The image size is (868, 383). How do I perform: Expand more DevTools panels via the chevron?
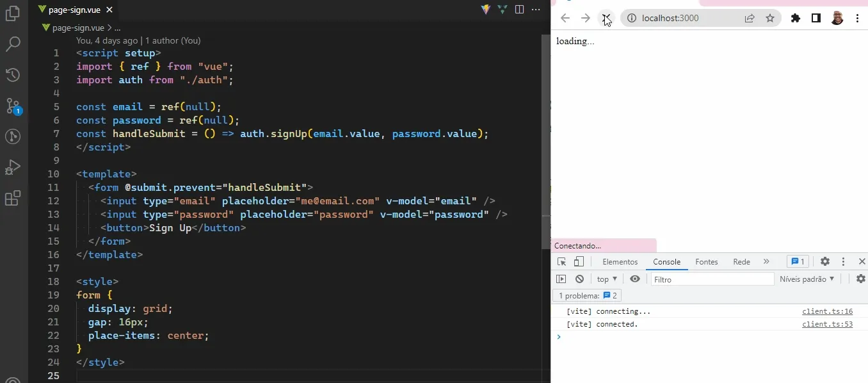(x=767, y=261)
